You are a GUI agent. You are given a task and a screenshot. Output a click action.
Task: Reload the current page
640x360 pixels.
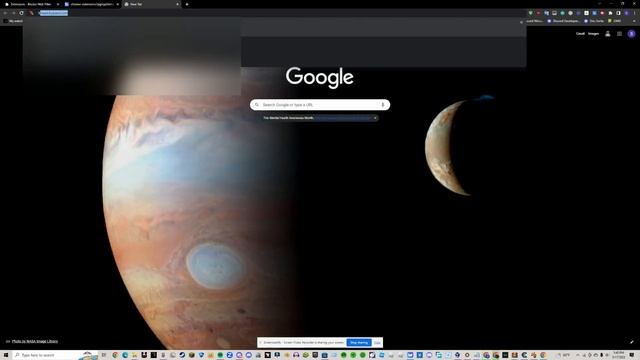(x=21, y=13)
